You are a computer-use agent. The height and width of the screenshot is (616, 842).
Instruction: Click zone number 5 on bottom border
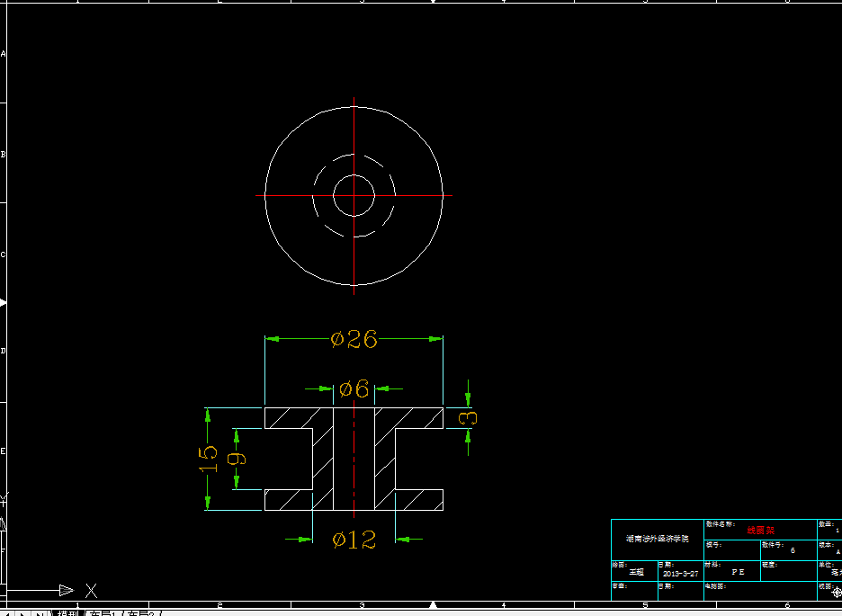click(646, 605)
